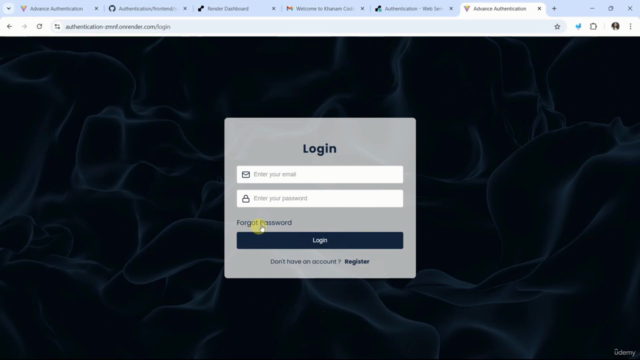Click the address bar URL
640x360 pixels.
(x=118, y=27)
